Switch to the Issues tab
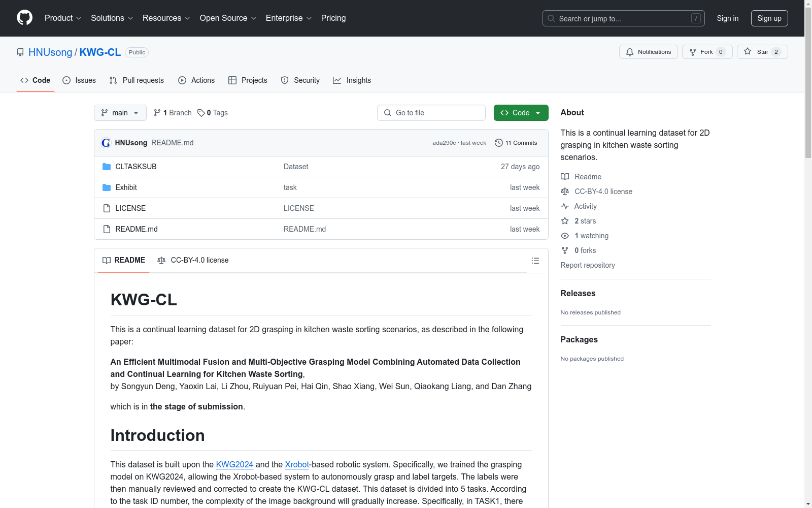This screenshot has height=508, width=812. pyautogui.click(x=79, y=80)
